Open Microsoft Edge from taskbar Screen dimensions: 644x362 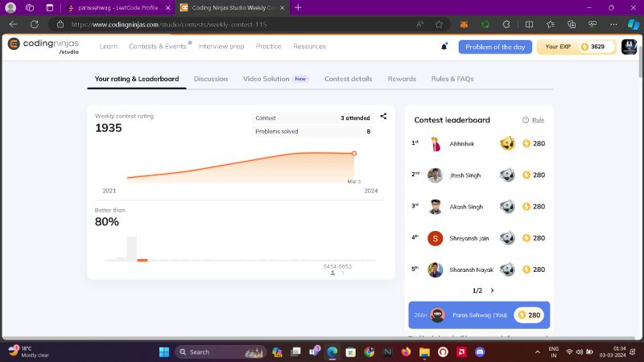pos(332,352)
